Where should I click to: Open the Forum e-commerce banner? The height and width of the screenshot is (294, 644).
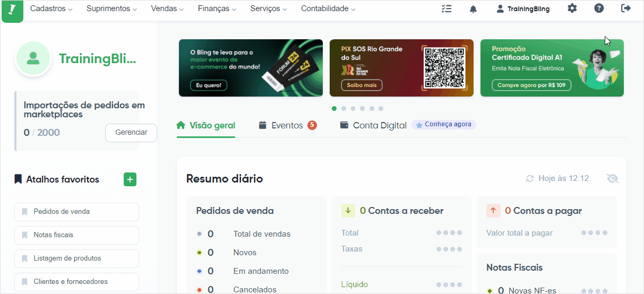pos(251,68)
